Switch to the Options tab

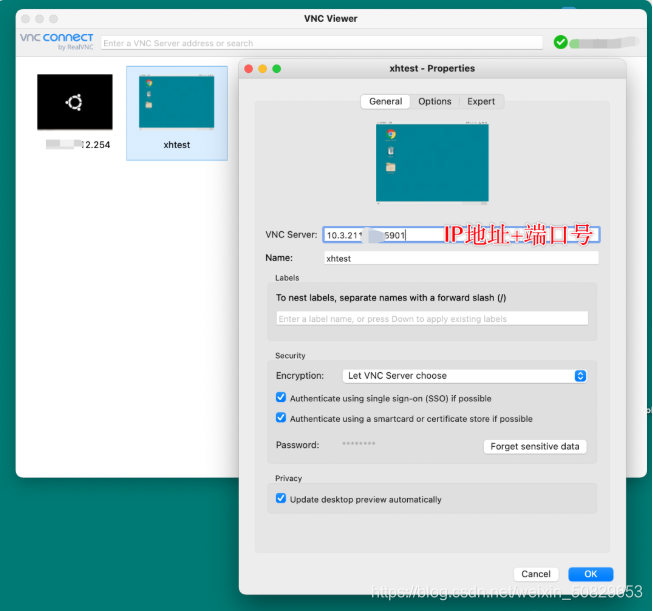[435, 102]
